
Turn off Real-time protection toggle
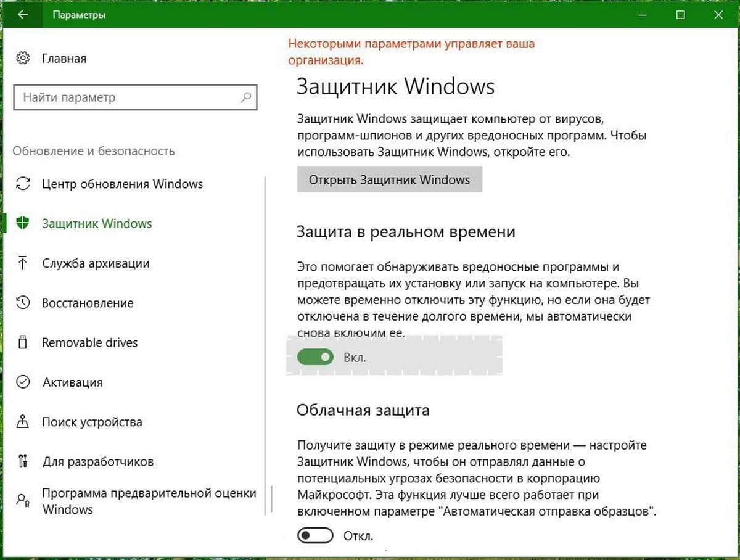point(315,356)
